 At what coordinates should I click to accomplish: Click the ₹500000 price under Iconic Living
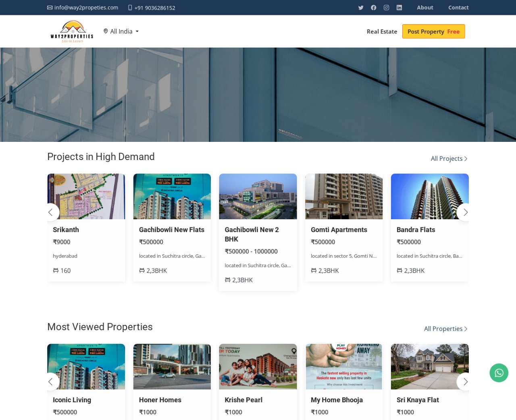coord(65,412)
